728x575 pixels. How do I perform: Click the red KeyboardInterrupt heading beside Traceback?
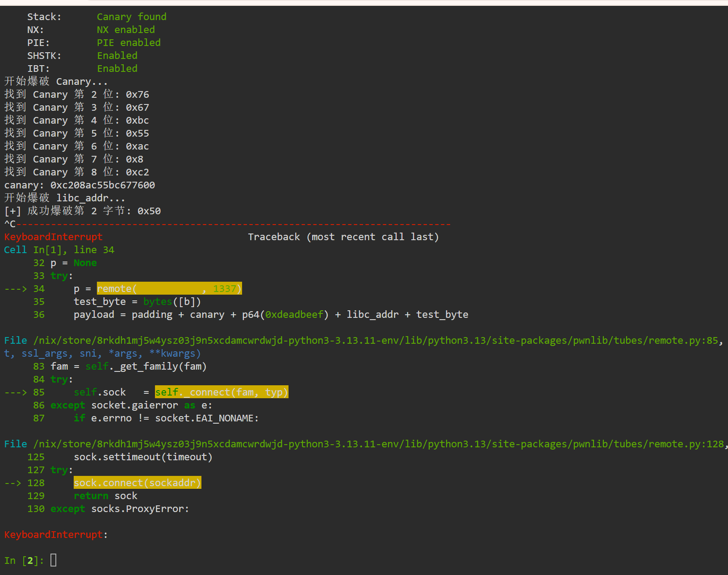point(54,237)
